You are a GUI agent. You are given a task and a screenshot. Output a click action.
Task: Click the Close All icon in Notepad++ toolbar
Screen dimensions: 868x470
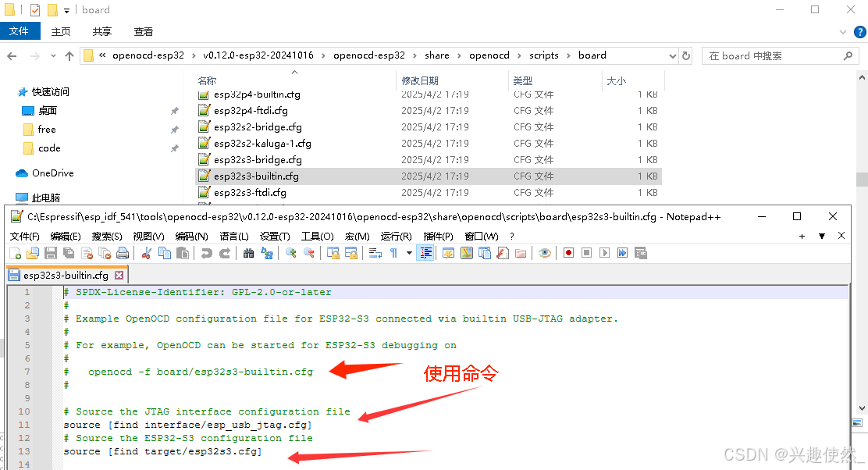(x=105, y=253)
